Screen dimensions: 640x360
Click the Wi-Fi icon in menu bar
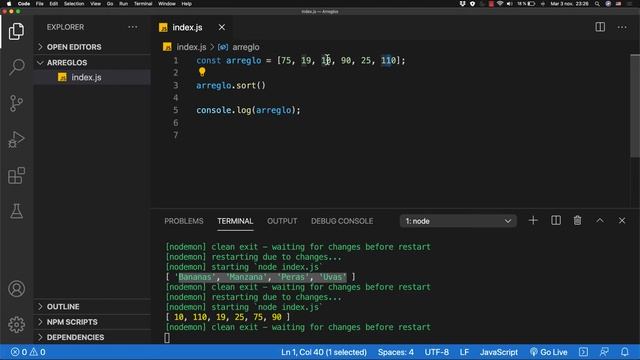[500, 4]
